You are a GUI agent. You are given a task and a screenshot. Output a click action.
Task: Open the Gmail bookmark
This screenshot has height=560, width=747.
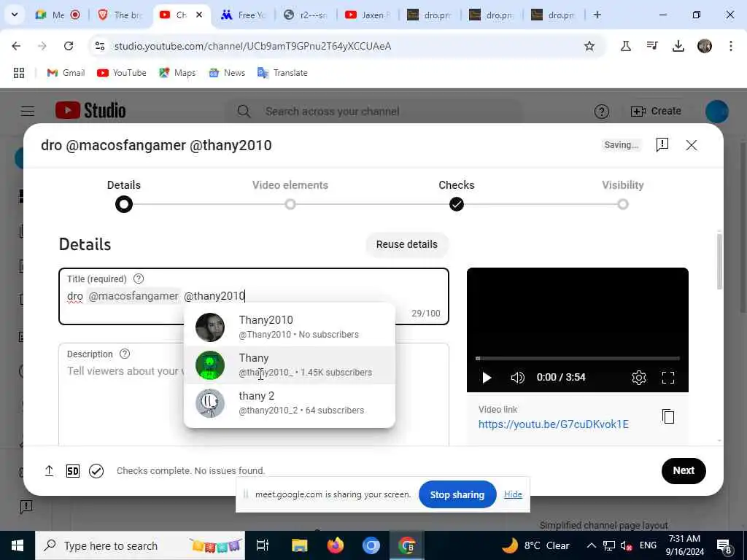[x=66, y=73]
